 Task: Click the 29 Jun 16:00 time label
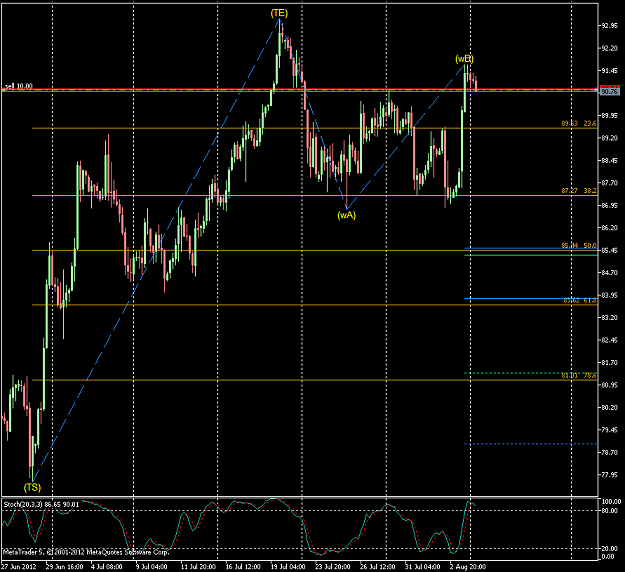64,566
